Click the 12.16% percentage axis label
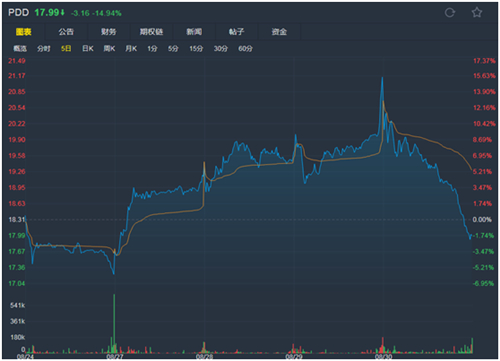 click(x=484, y=108)
